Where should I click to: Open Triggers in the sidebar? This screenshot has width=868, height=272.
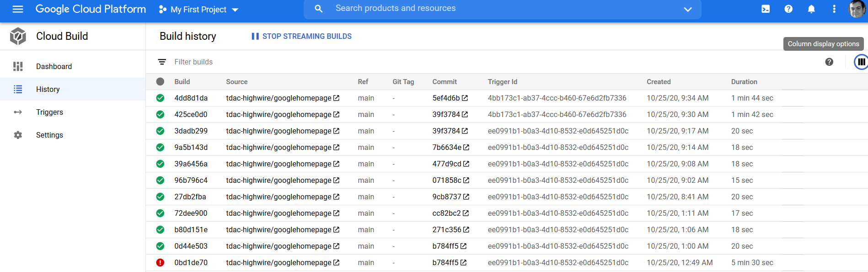[73, 112]
